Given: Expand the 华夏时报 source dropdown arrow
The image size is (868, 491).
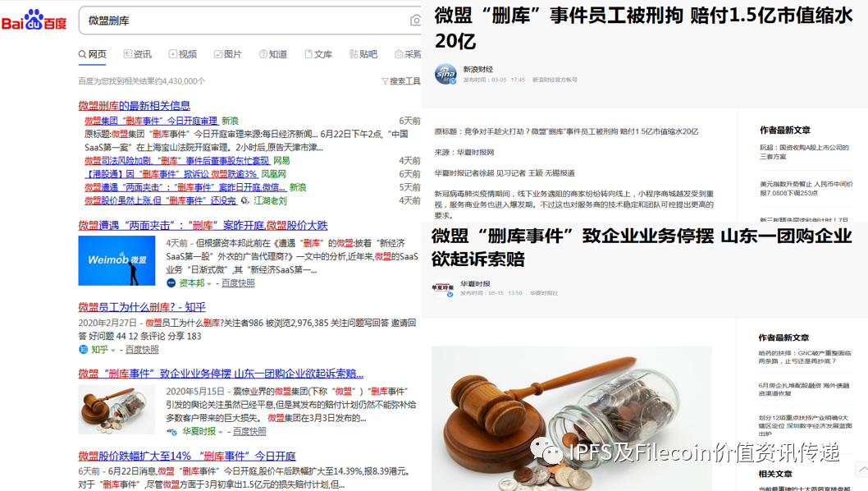Looking at the screenshot, I should [x=221, y=432].
